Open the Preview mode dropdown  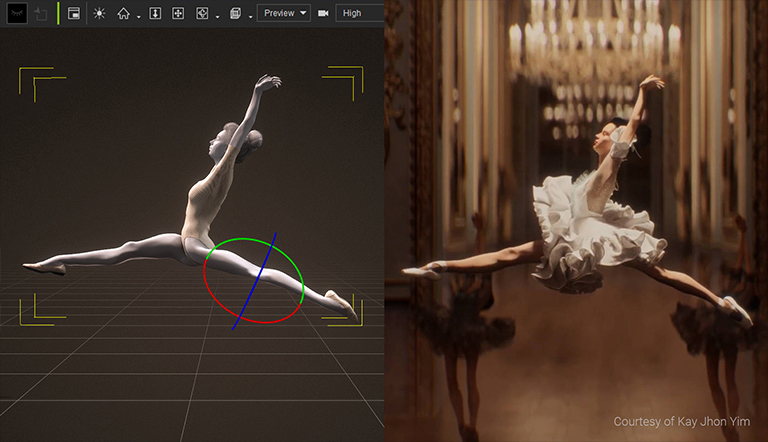tap(284, 13)
